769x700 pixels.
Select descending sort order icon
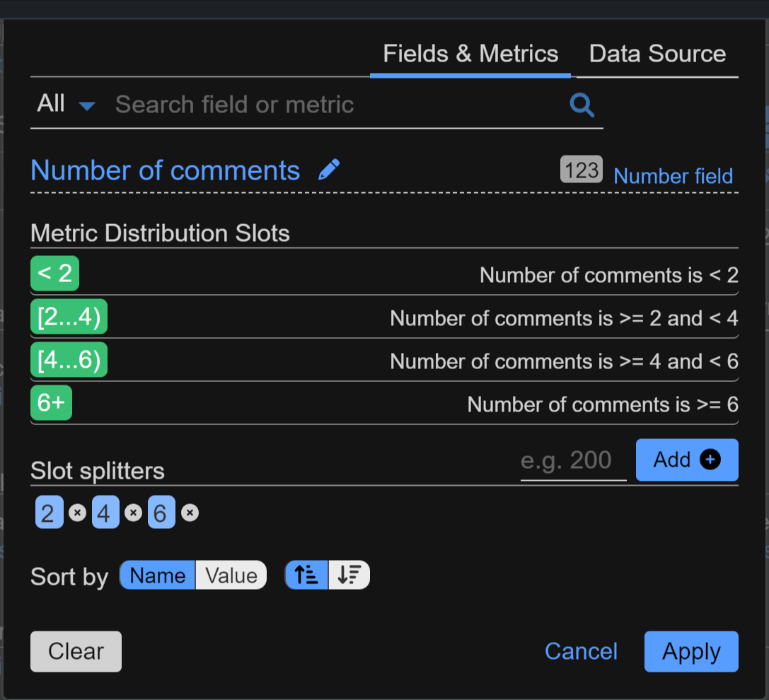click(349, 576)
